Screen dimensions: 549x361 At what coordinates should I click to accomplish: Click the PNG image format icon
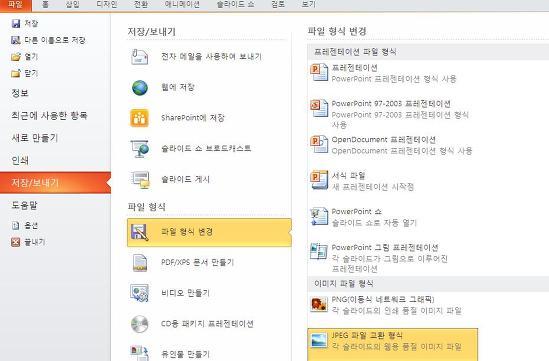click(x=319, y=304)
